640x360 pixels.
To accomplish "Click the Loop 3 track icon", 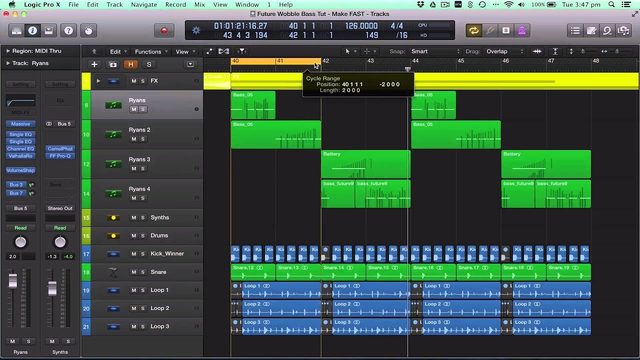I will 113,327.
